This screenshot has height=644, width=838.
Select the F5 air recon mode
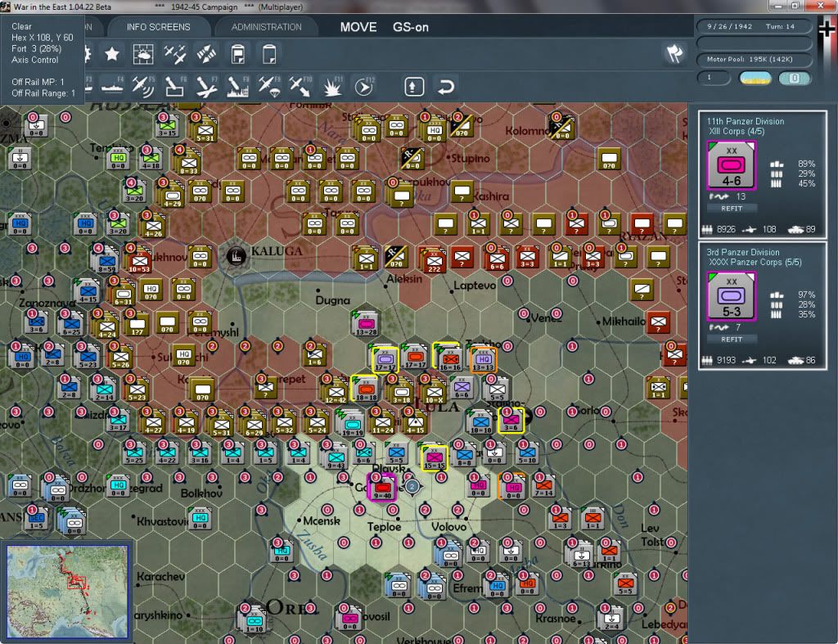pyautogui.click(x=143, y=87)
